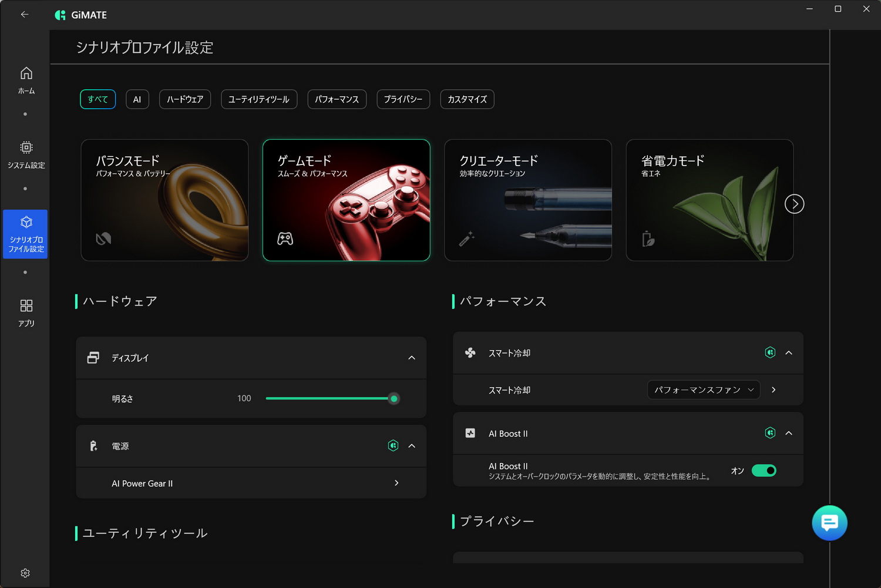Viewport: 881px width, 588px height.
Task: Collapse the ディスプレイ section
Action: (412, 358)
